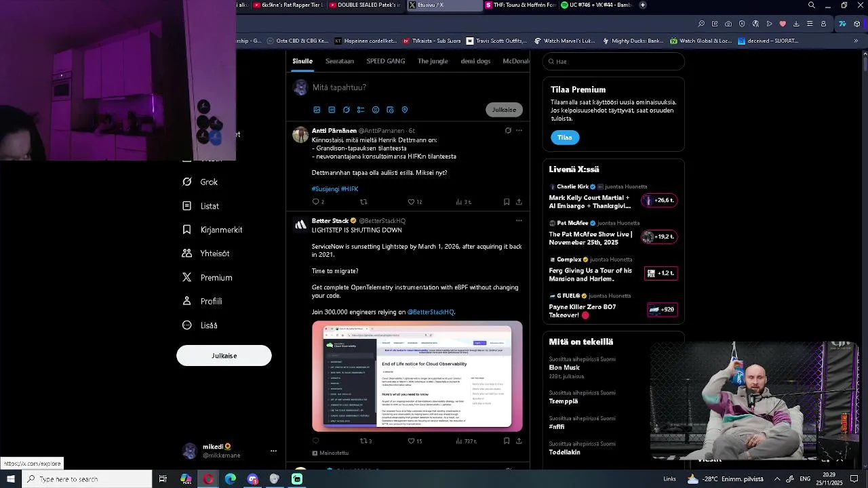Open account menu dots next to mikedi

pos(273,451)
